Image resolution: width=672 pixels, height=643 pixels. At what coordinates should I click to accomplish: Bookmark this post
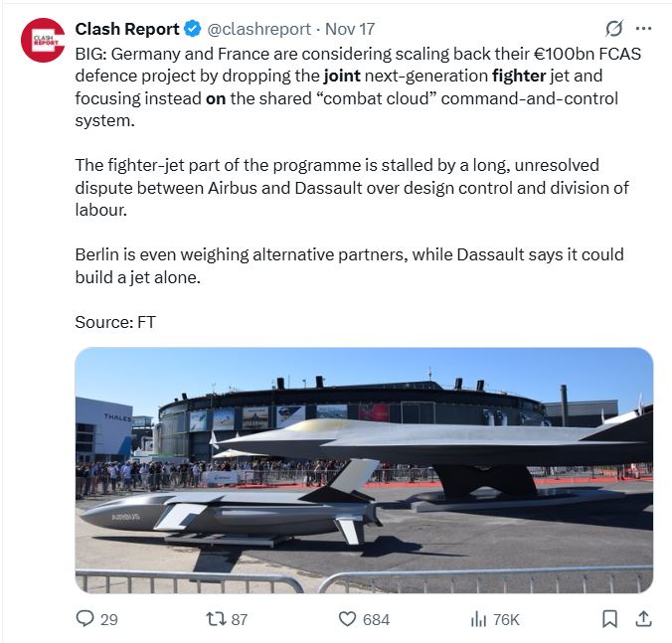click(x=610, y=618)
